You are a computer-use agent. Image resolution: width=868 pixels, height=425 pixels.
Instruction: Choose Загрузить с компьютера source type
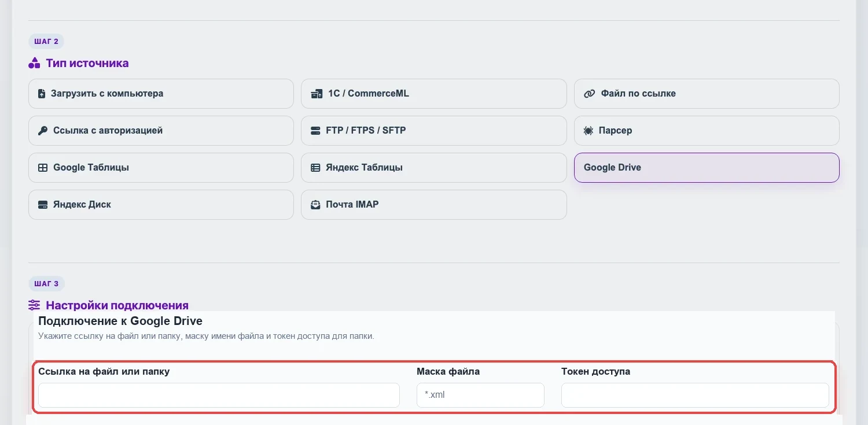pos(161,94)
